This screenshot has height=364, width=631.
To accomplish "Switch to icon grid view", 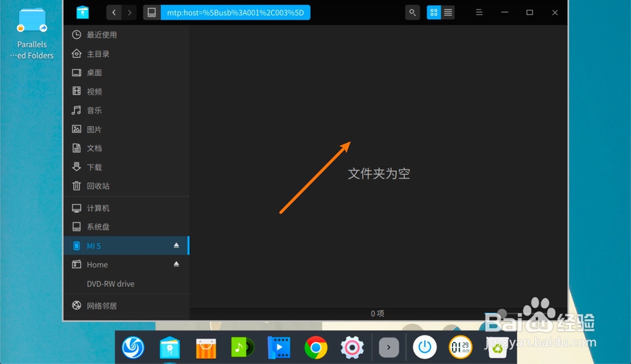I will tap(434, 13).
